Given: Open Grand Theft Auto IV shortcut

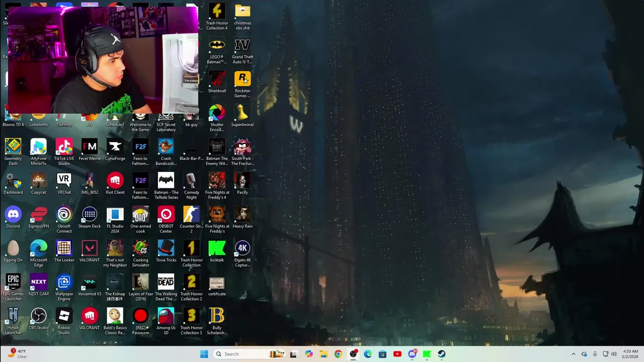Looking at the screenshot, I should click(x=243, y=50).
